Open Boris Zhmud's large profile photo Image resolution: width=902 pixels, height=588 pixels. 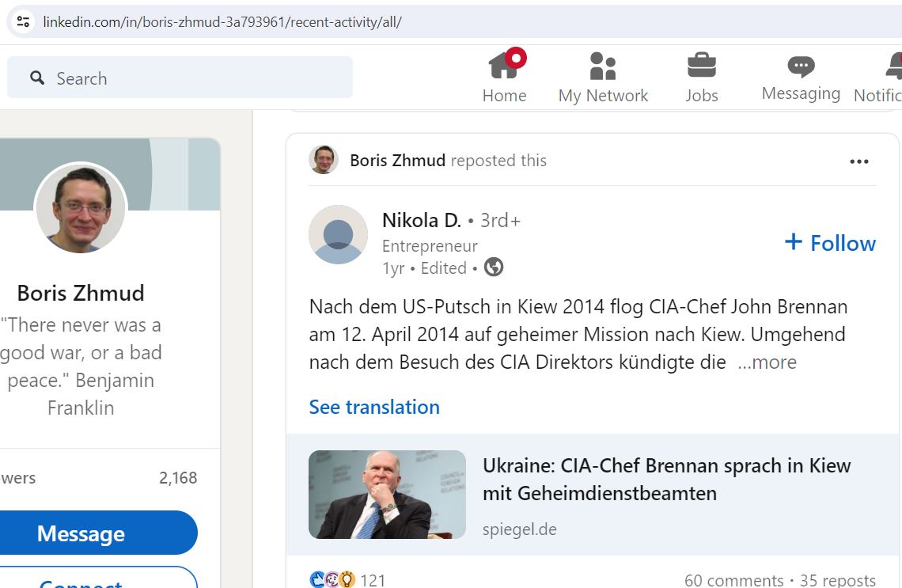coord(81,207)
